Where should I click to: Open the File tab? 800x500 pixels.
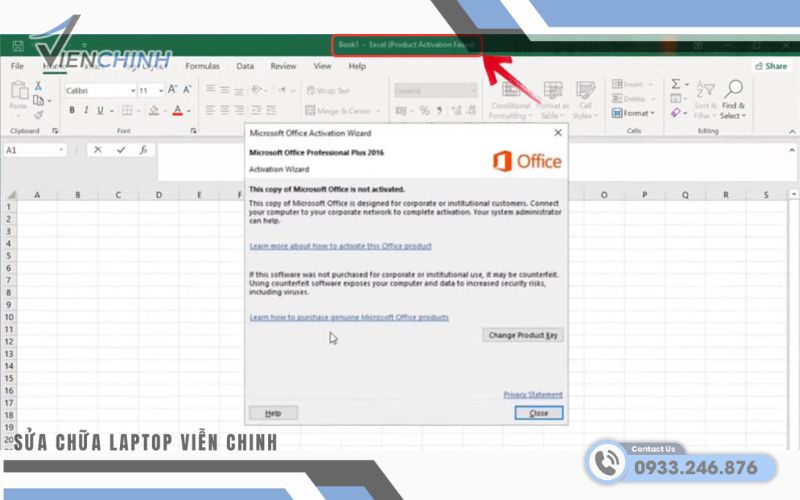click(x=17, y=66)
